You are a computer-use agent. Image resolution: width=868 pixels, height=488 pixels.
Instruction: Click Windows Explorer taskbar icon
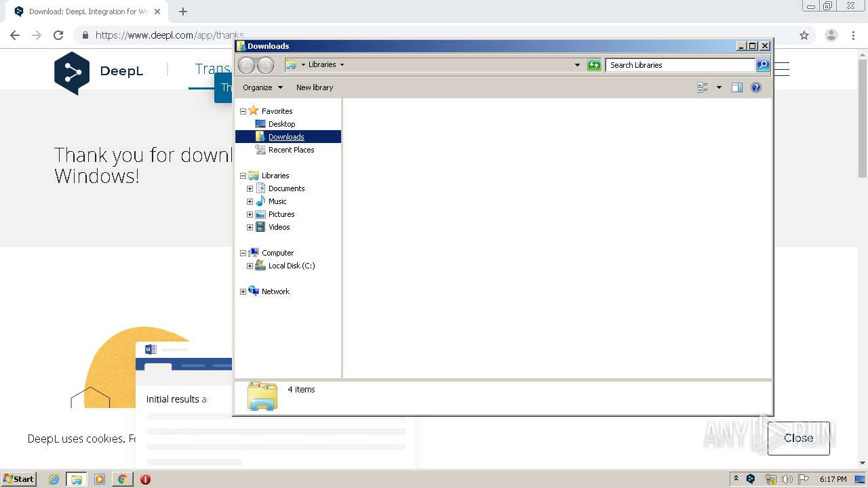point(77,479)
